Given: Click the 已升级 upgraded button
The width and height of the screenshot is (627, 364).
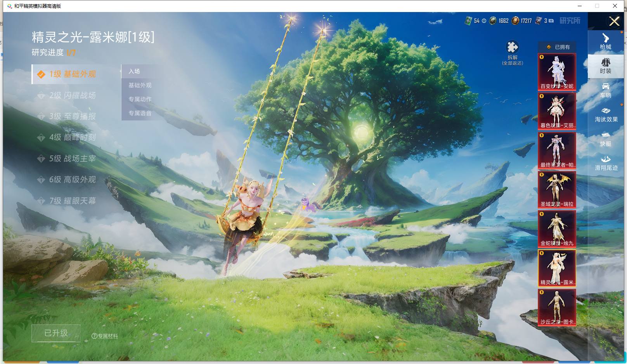Looking at the screenshot, I should [x=56, y=333].
